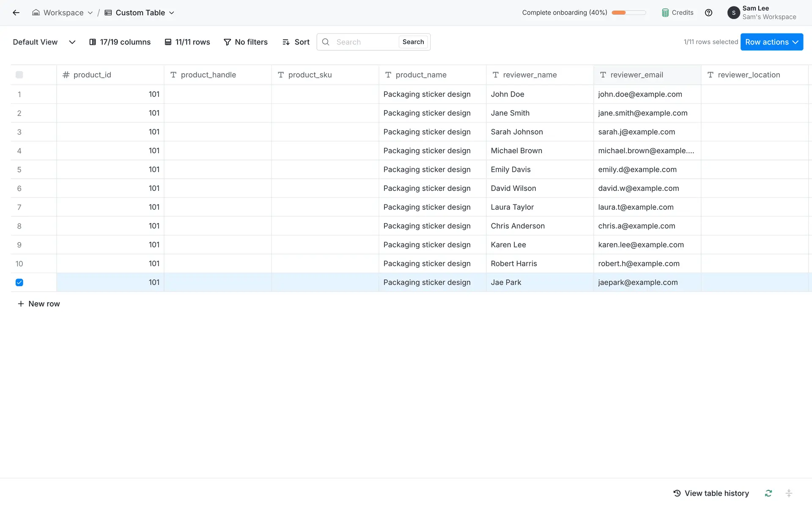Open the No filters menu
This screenshot has width=812, height=508.
point(246,42)
